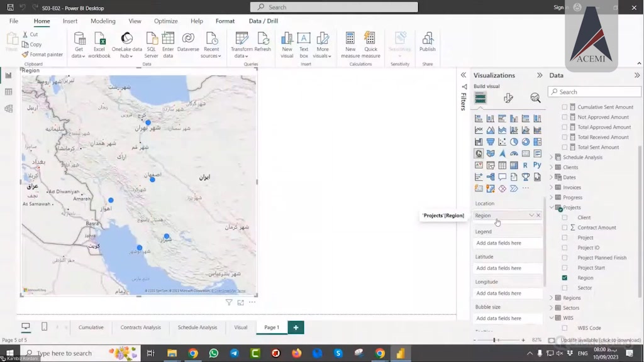Collapse the Visualizations pane
Screen dimensions: 644x362
(x=540, y=75)
